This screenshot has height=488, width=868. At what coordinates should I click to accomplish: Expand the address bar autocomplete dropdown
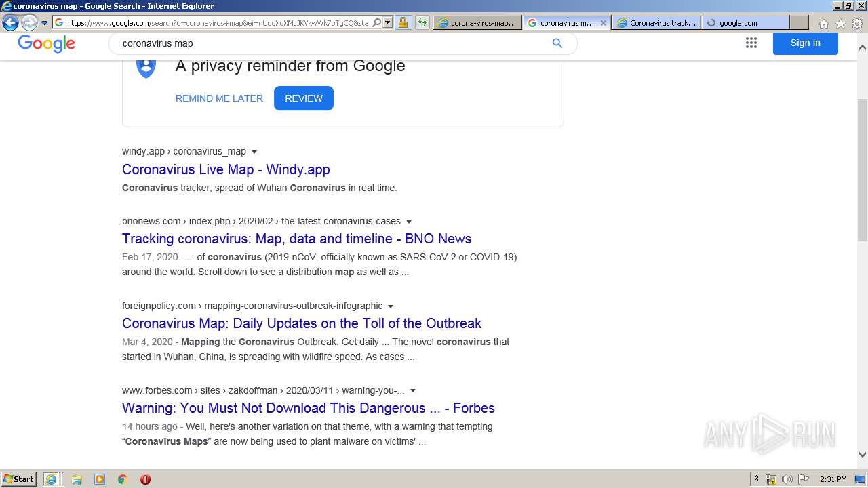tap(388, 22)
